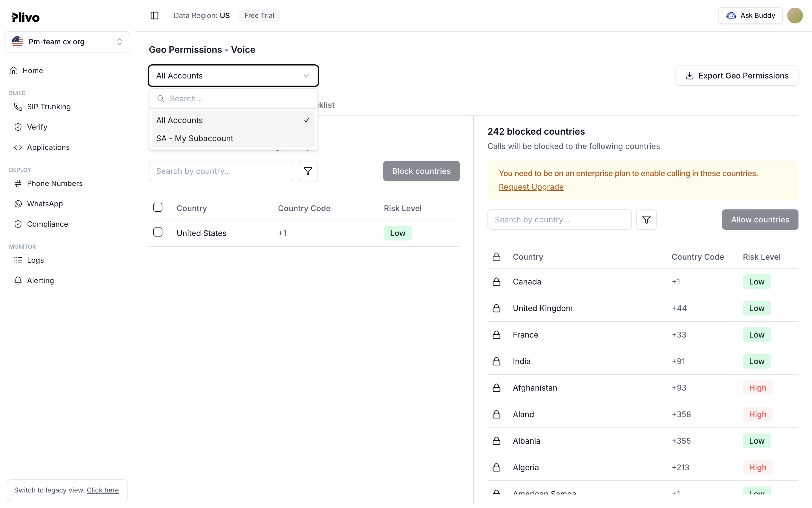Viewport: 812px width, 508px height.
Task: Click the Canada country name
Action: click(x=527, y=282)
